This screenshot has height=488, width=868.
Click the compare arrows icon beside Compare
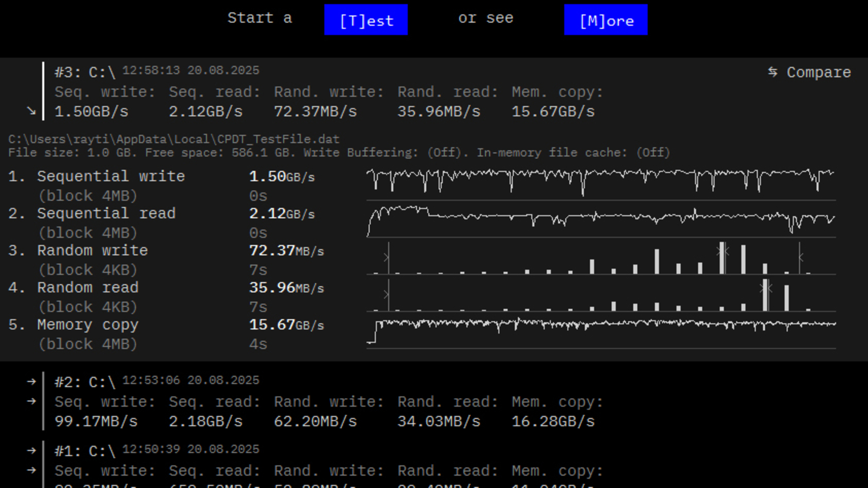773,72
